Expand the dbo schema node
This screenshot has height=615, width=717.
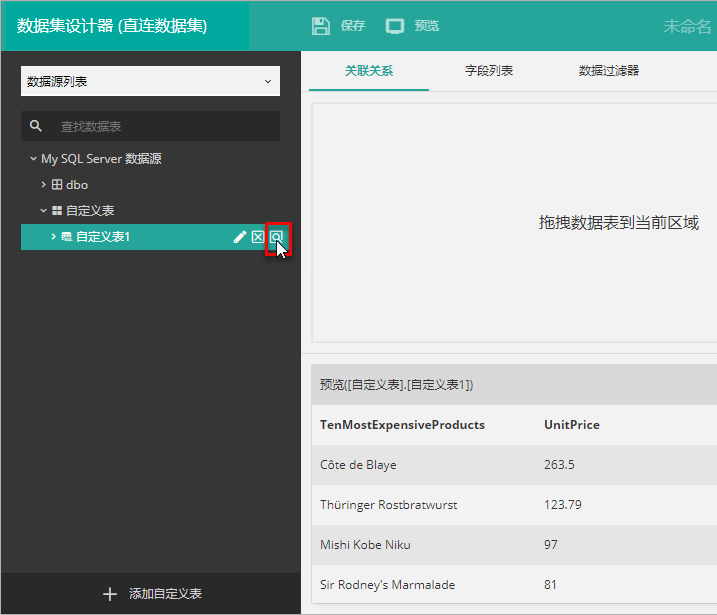[x=43, y=185]
